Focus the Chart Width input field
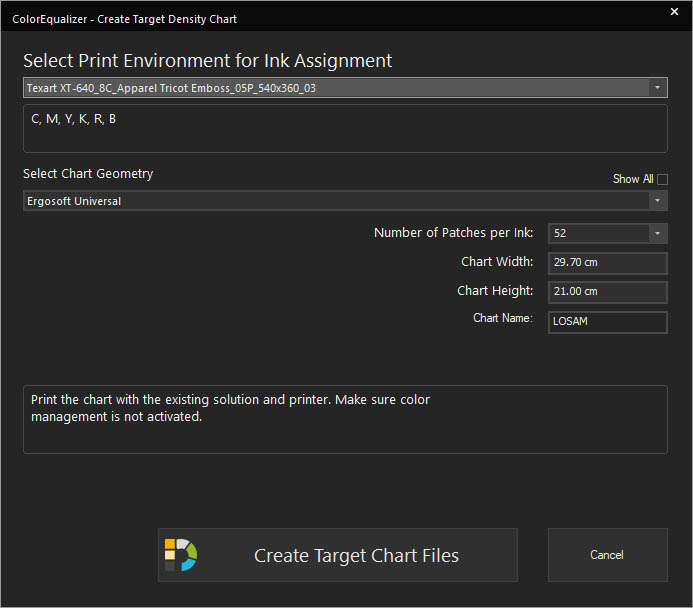 (x=608, y=263)
